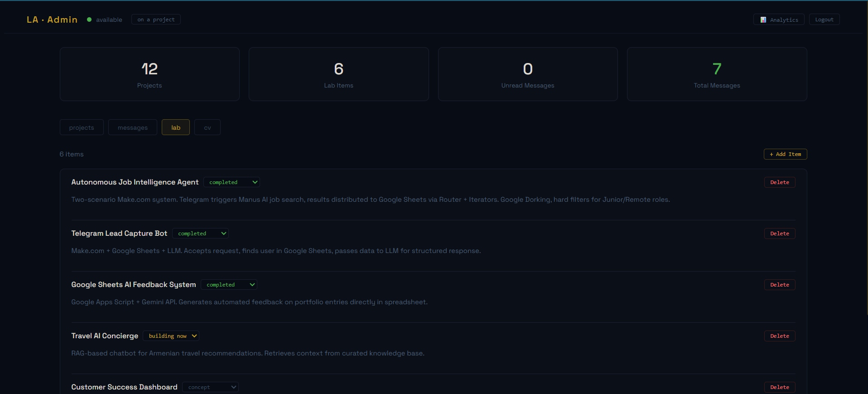Delete the Google Sheets AI Feedback System item
The image size is (868, 394).
pos(780,285)
